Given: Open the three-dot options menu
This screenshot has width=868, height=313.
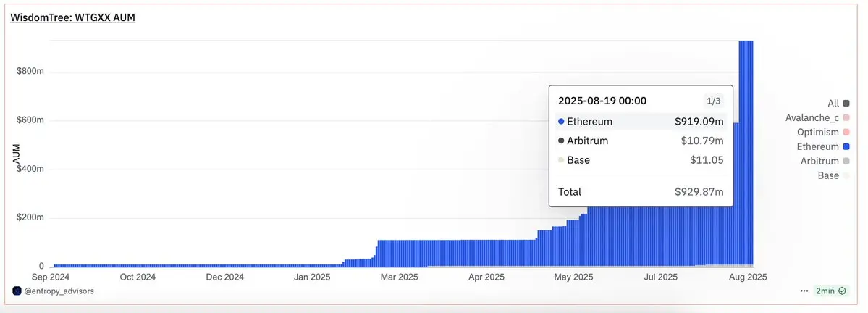Looking at the screenshot, I should tap(804, 291).
